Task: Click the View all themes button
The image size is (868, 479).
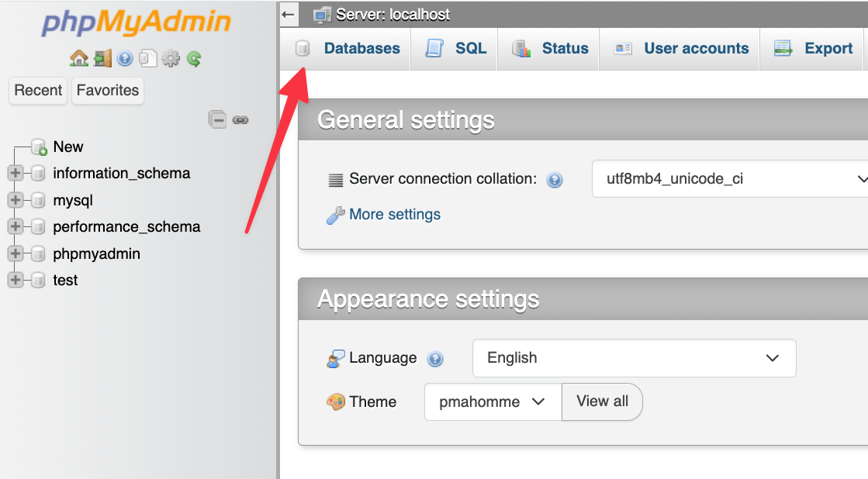Action: [x=602, y=401]
